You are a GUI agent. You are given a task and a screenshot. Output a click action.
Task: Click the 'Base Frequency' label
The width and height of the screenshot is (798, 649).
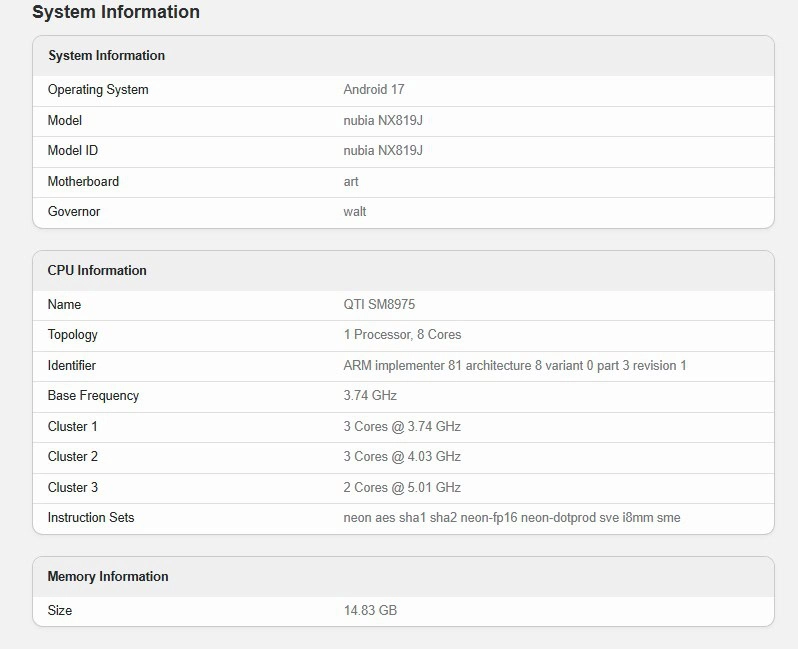[x=93, y=396]
